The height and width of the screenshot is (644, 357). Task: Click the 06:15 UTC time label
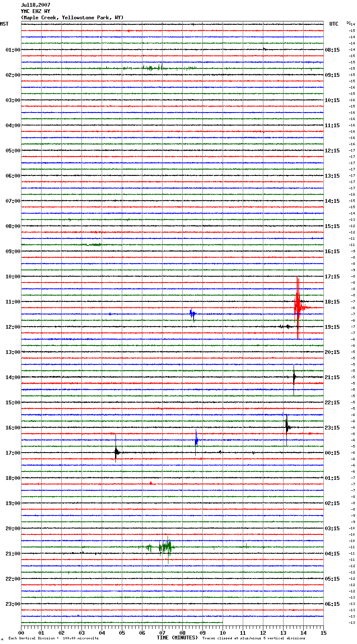(x=332, y=604)
